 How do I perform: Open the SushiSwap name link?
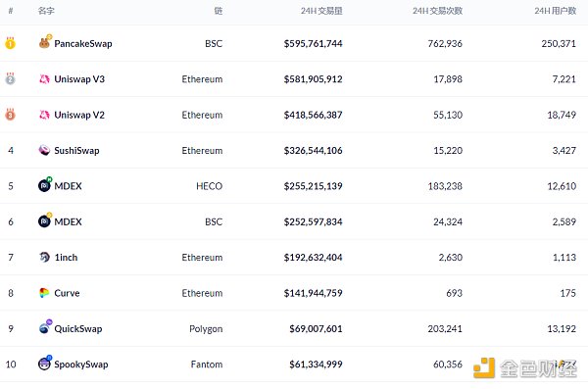[x=76, y=151]
